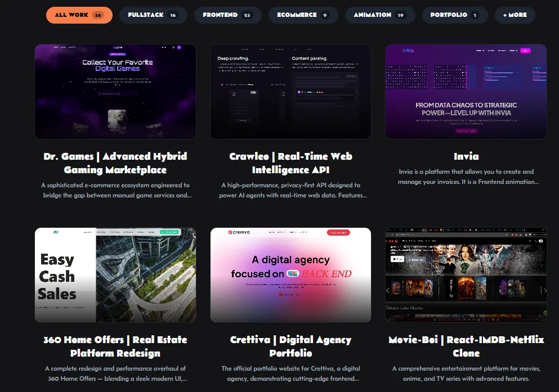Open the Dr. Games project title link
This screenshot has width=559, height=392.
point(115,163)
